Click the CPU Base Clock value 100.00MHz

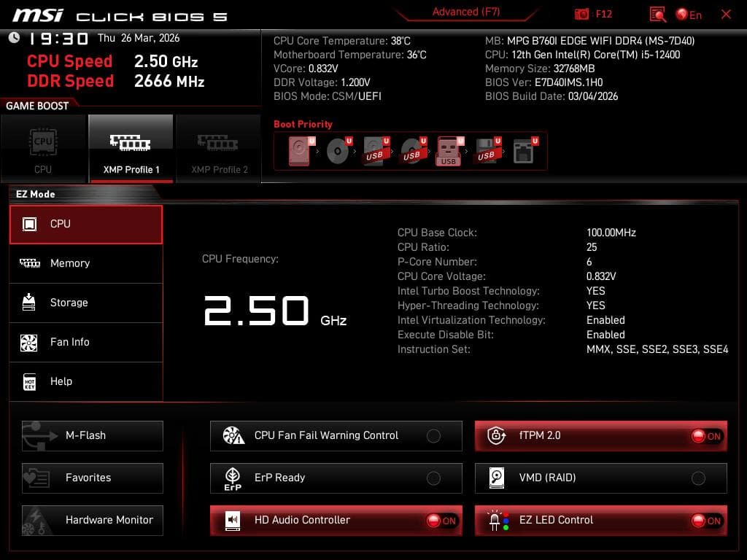point(611,233)
